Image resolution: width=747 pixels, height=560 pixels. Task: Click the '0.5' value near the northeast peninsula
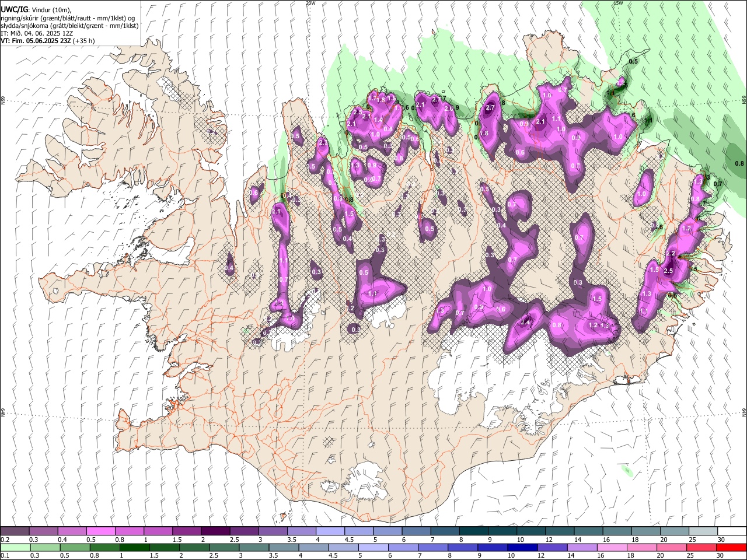(634, 61)
